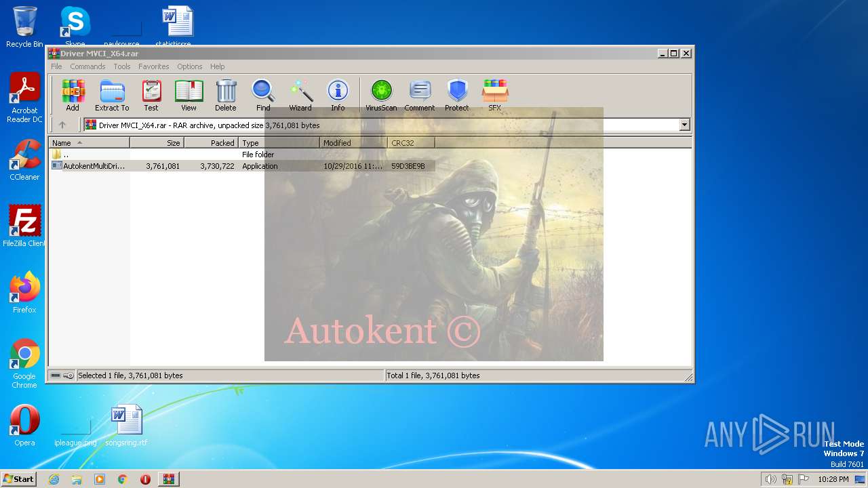Open the Options menu
Image resolution: width=868 pixels, height=488 pixels.
190,66
